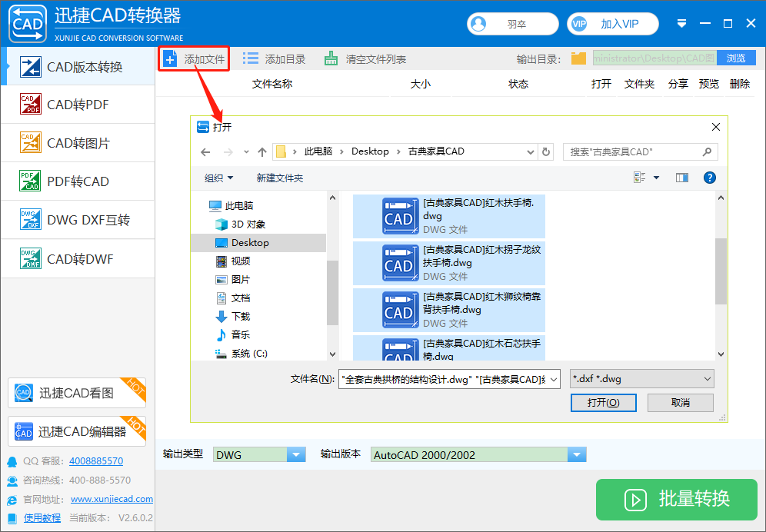Open the 使用教程 tutorial link
Image resolution: width=766 pixels, height=532 pixels.
tap(42, 517)
